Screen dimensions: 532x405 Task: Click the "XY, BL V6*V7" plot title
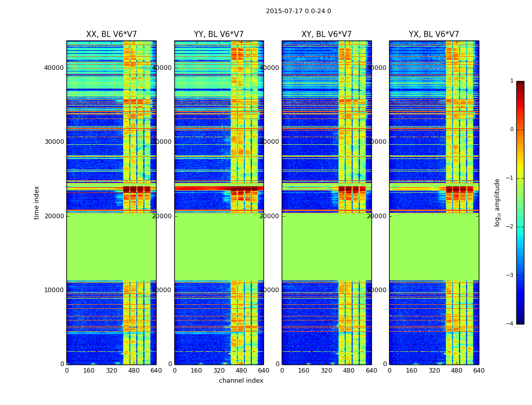click(x=326, y=34)
